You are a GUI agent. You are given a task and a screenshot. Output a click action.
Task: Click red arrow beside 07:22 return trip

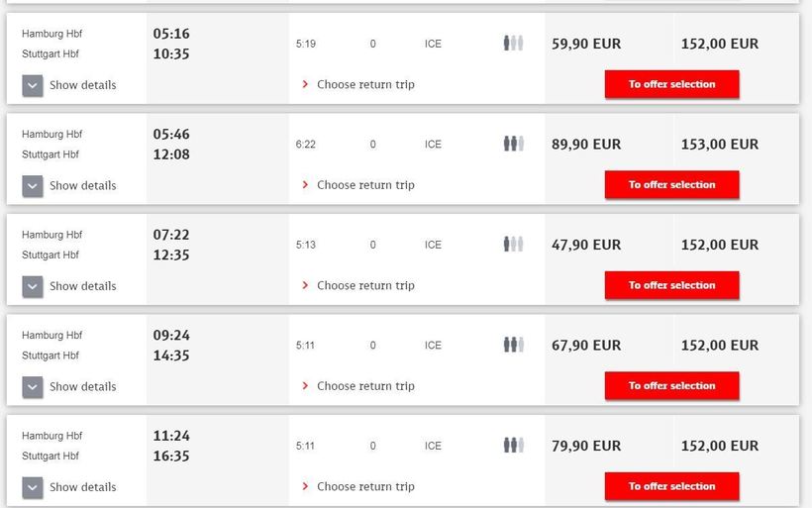pyautogui.click(x=305, y=285)
